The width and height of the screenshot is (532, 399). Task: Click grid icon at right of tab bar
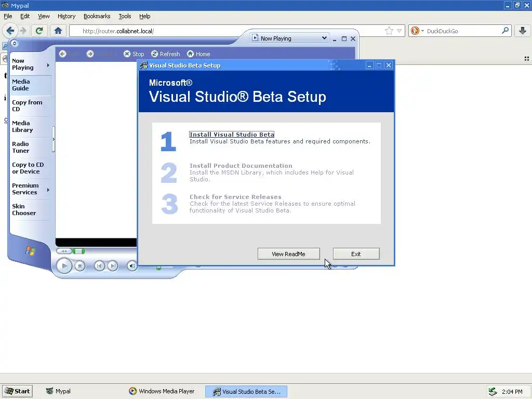click(527, 59)
